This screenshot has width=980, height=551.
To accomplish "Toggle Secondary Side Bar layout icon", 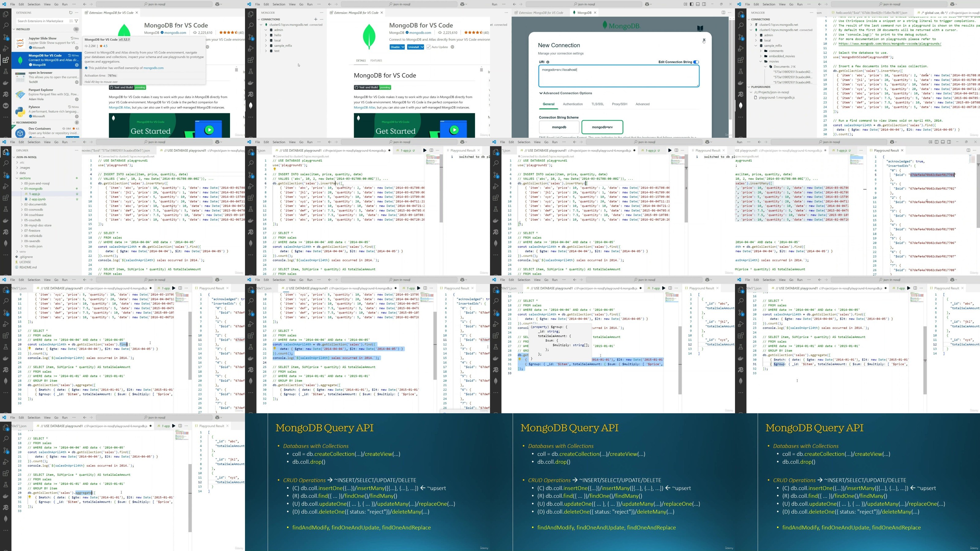I will tap(704, 4).
